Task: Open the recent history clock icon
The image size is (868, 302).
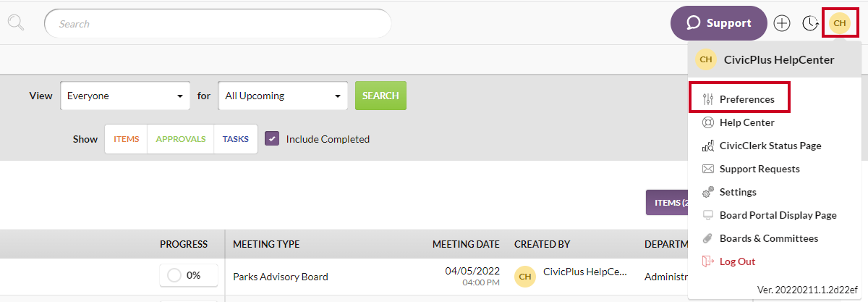Action: point(811,23)
